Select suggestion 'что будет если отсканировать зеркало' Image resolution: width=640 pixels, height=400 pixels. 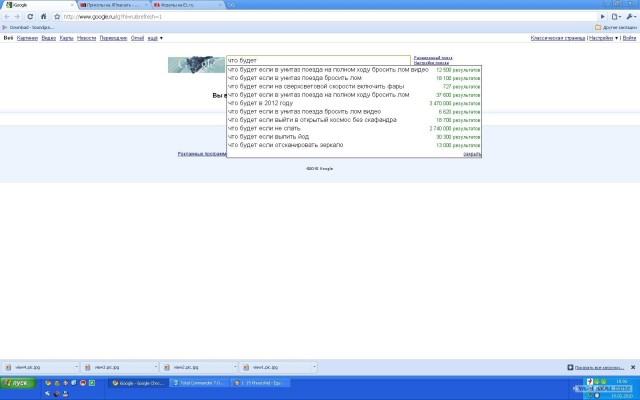pyautogui.click(x=354, y=145)
